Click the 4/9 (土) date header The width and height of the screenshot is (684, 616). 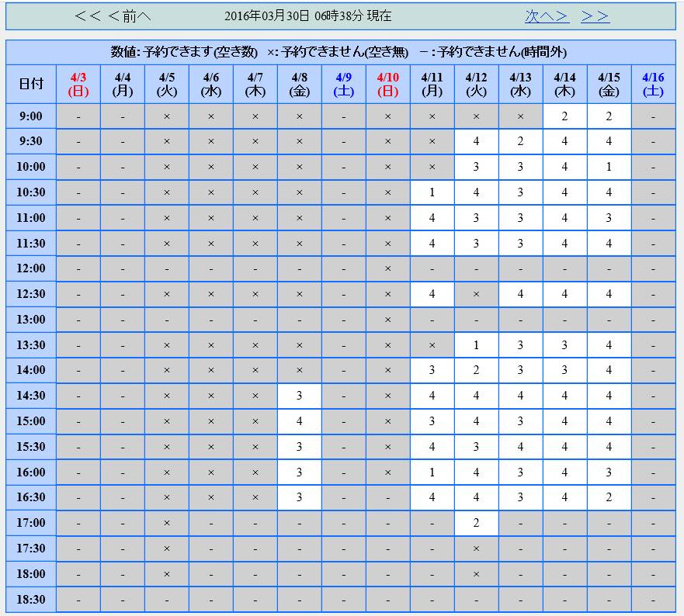click(344, 84)
